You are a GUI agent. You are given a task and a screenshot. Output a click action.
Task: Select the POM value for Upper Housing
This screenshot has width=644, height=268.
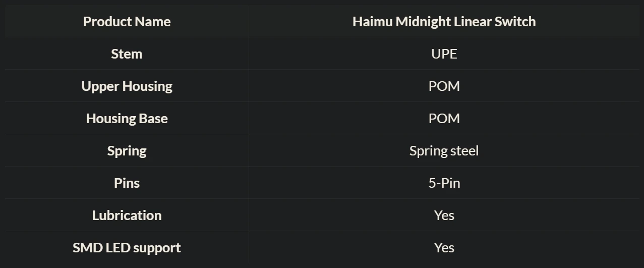tap(444, 86)
